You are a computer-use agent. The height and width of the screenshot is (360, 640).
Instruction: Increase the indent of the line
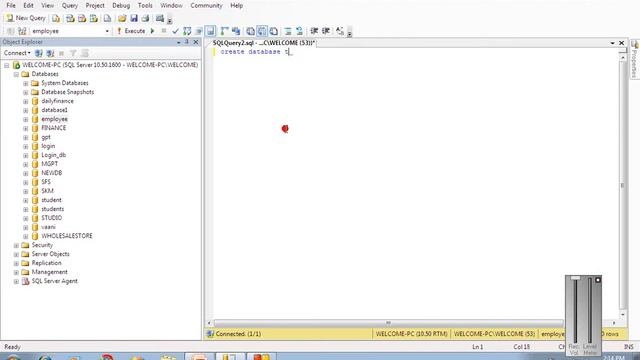[x=326, y=31]
